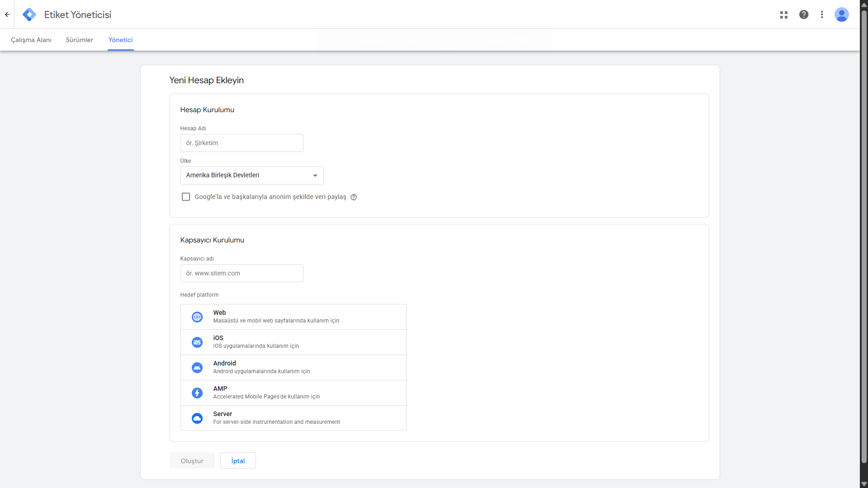Viewport: 868px width, 488px height.
Task: Select the Android platform icon
Action: click(197, 368)
